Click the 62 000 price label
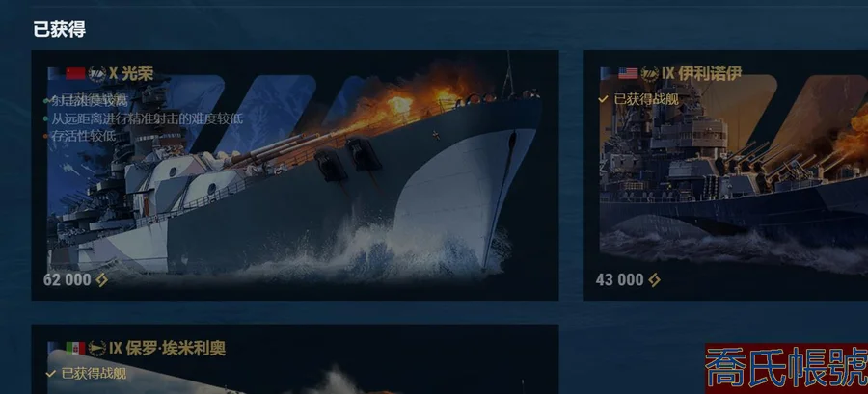 [67, 280]
